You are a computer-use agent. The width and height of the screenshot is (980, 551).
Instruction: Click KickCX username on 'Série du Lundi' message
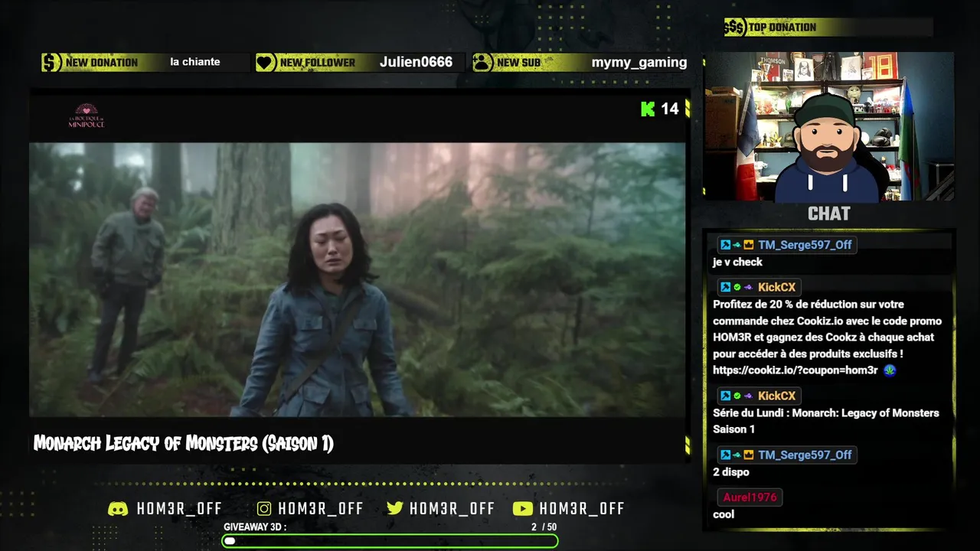[x=777, y=396]
